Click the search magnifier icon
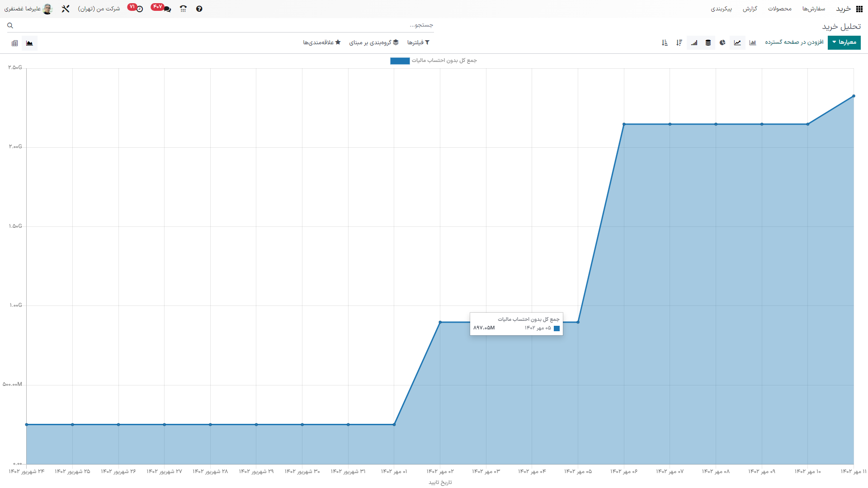 coord(10,26)
